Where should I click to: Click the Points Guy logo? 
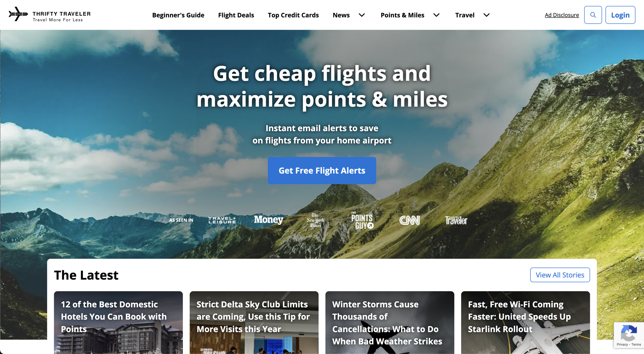tap(362, 220)
